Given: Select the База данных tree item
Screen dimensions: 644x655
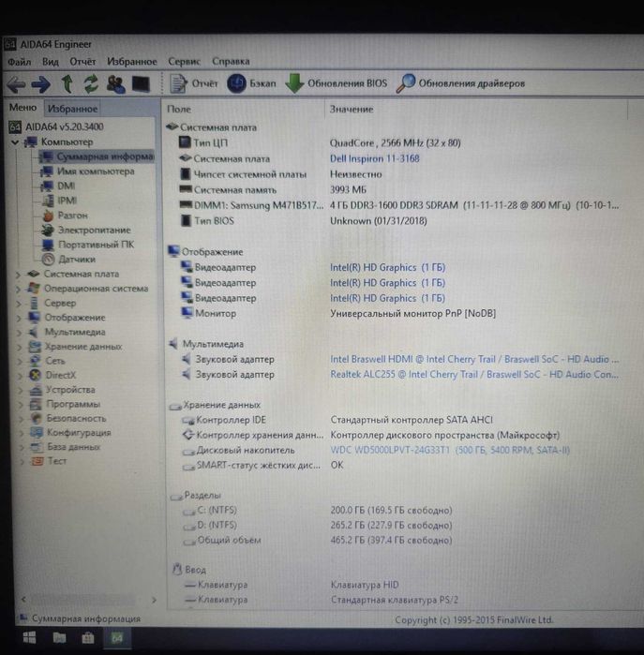Looking at the screenshot, I should [x=66, y=447].
